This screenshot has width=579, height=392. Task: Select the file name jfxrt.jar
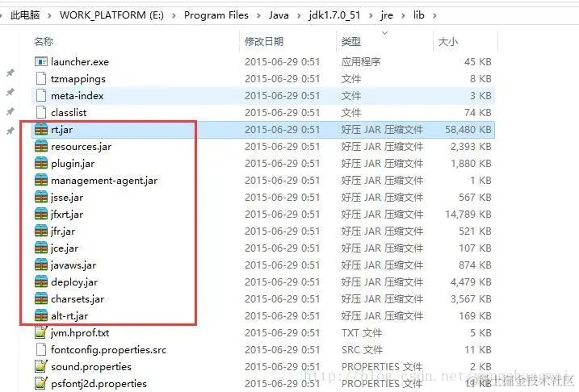tap(67, 215)
